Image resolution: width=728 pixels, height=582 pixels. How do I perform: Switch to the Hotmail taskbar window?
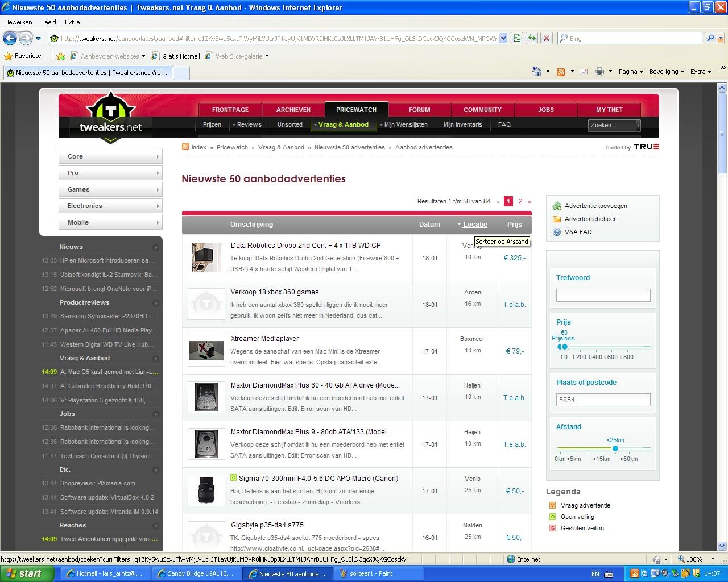[x=105, y=573]
